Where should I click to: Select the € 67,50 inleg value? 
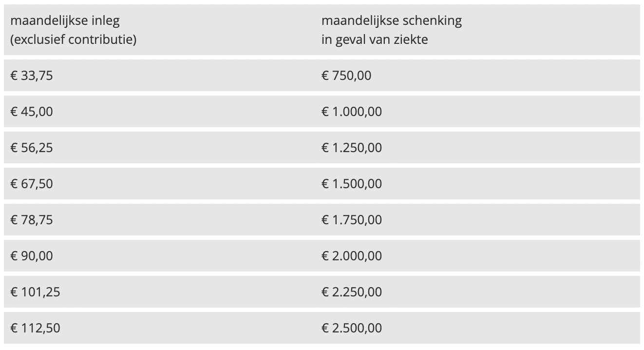pyautogui.click(x=32, y=184)
